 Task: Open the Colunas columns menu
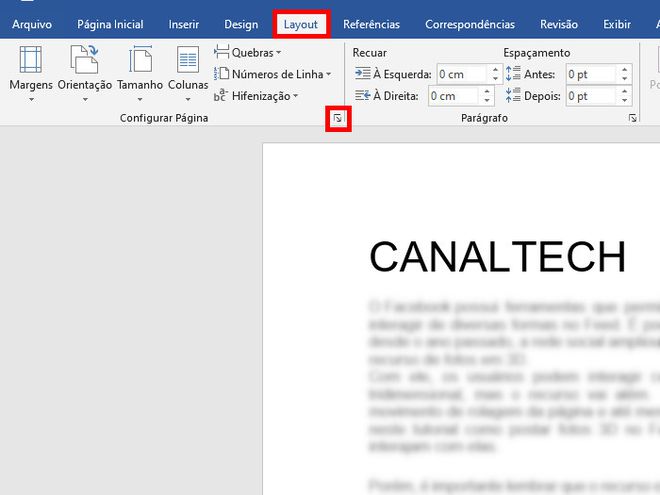pyautogui.click(x=188, y=74)
